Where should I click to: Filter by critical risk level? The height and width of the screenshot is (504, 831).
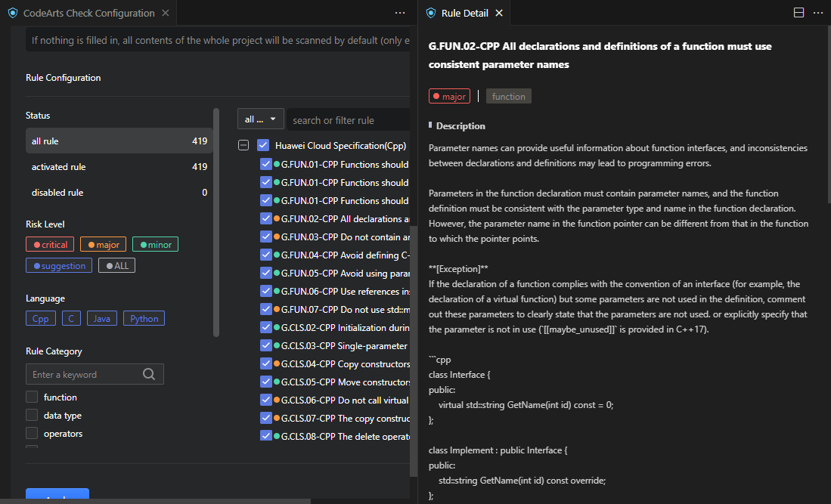tap(50, 244)
